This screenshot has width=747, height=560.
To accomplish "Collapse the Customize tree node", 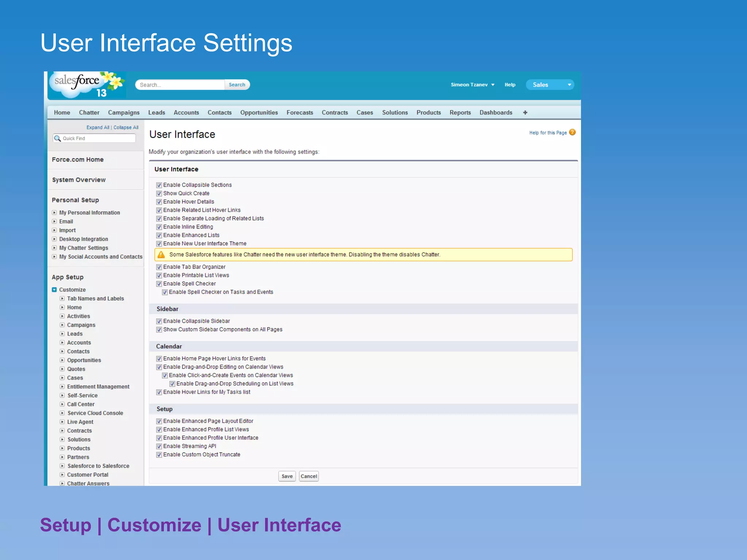I will (54, 290).
